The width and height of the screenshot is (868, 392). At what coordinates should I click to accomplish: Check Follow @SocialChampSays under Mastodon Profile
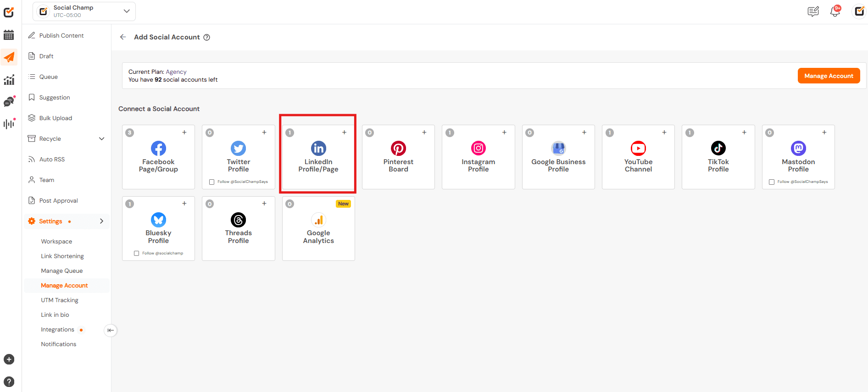click(x=772, y=182)
